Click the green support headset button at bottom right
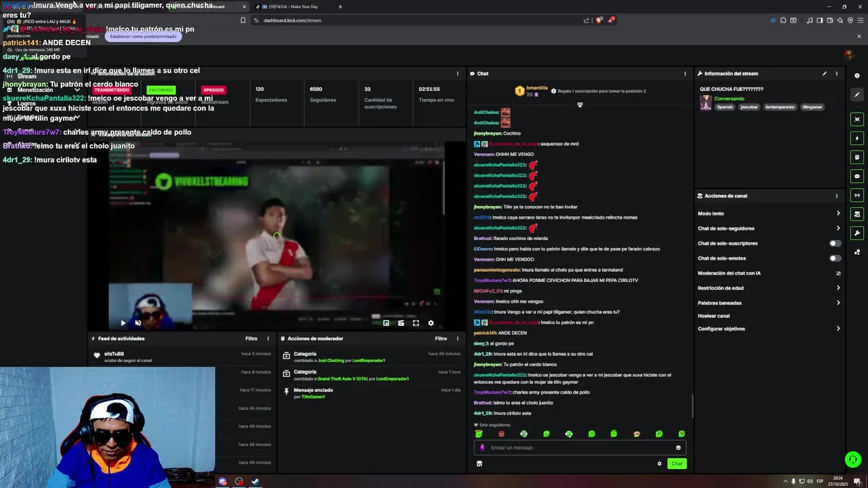 pos(853,460)
